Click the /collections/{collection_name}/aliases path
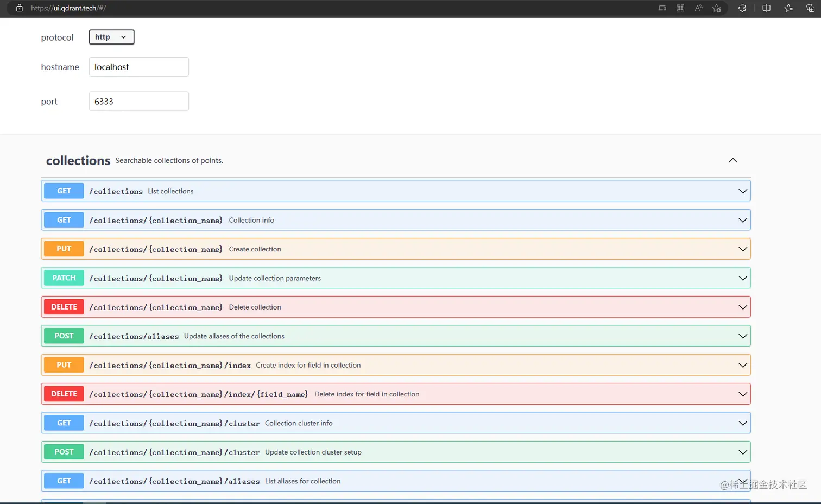The image size is (821, 504). click(174, 481)
